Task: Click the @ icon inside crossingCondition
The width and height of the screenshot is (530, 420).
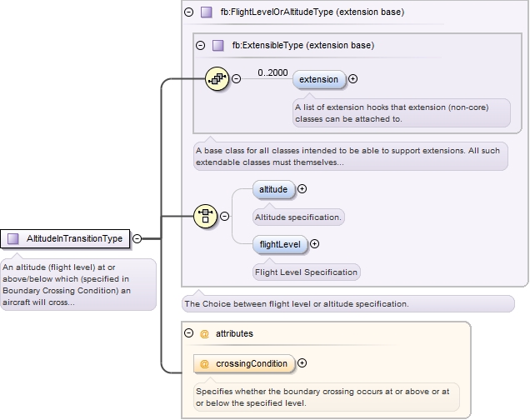Action: (204, 363)
